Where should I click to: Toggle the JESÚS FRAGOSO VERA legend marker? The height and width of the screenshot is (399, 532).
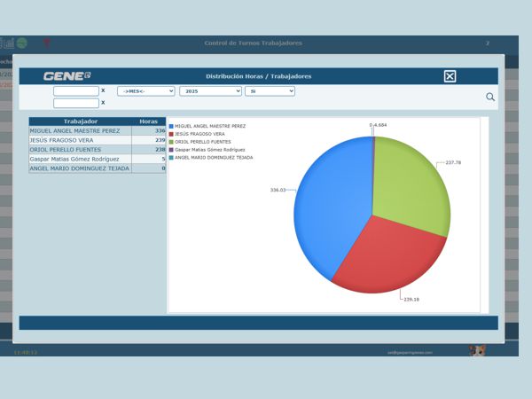click(x=171, y=134)
